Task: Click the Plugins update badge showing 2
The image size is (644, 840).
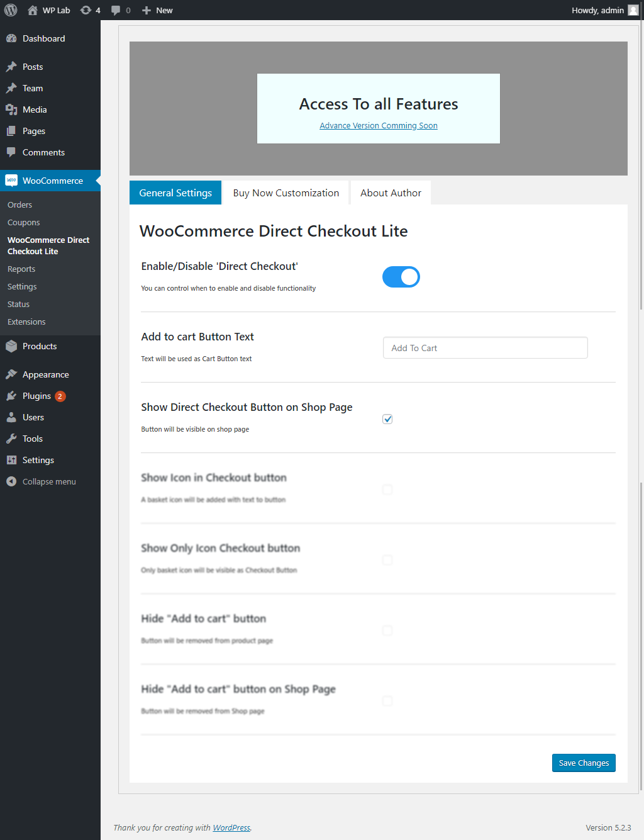Action: [x=60, y=396]
